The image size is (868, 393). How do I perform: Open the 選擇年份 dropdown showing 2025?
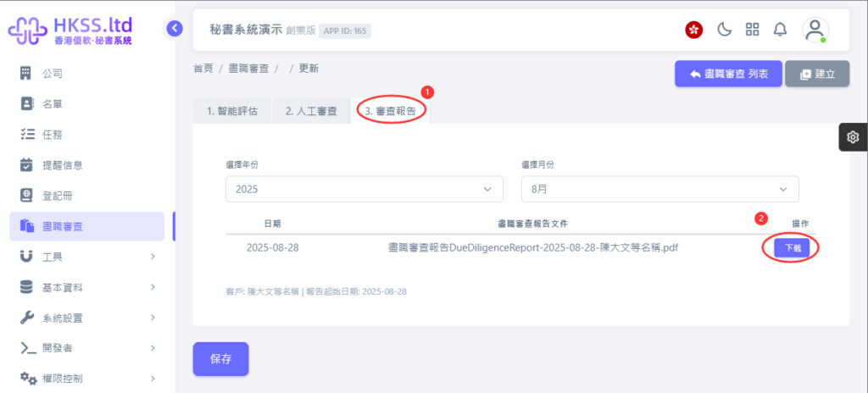364,189
